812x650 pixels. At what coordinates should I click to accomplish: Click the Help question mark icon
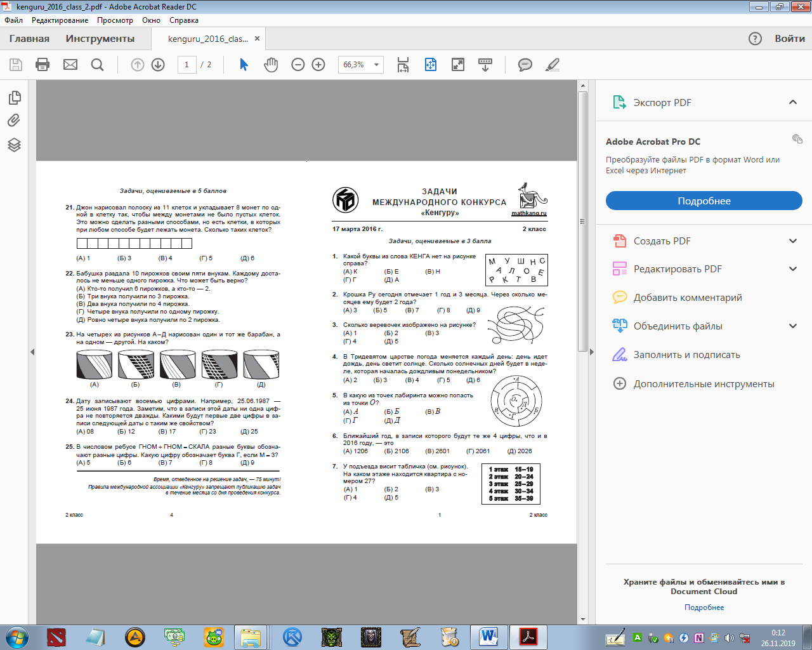[x=755, y=39]
